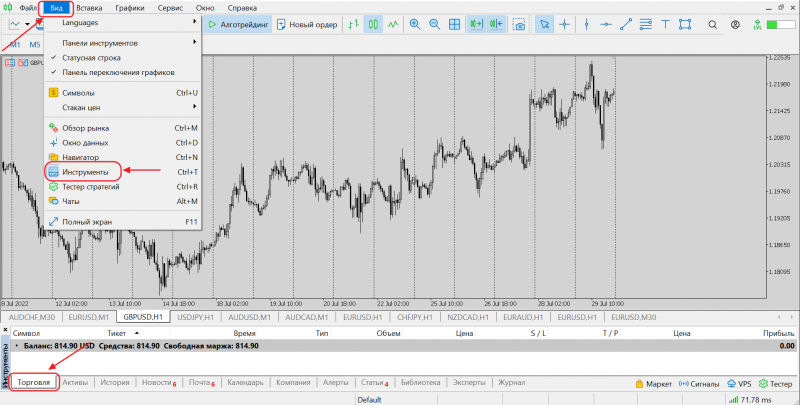Screen dimensions: 800x405
Task: Close the Инструменты toolbox panel
Action: (5, 331)
